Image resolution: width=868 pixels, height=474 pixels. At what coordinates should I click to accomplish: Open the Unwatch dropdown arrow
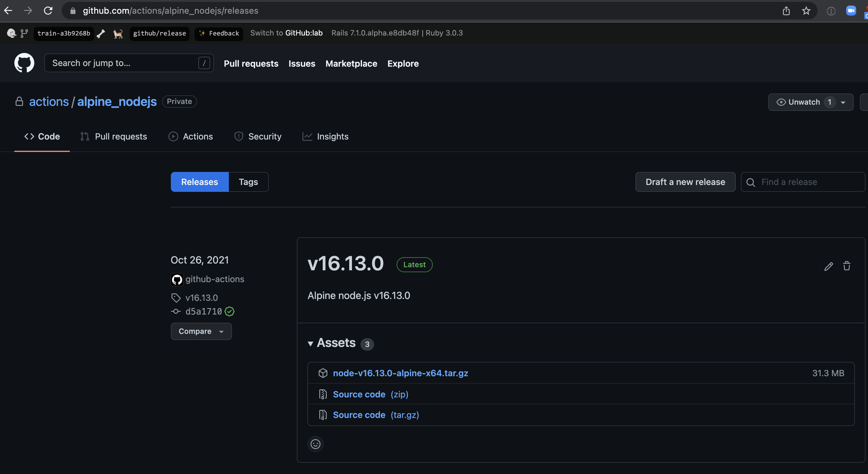pyautogui.click(x=843, y=102)
